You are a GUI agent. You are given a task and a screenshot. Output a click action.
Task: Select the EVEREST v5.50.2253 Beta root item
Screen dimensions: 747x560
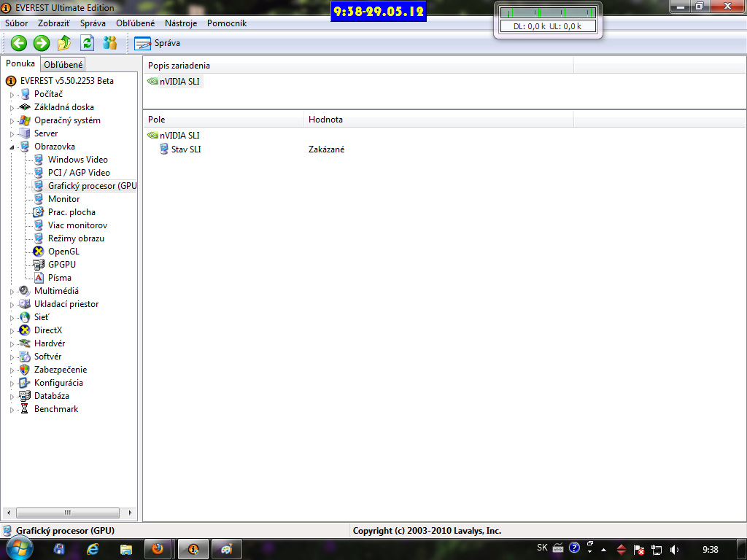[x=66, y=81]
